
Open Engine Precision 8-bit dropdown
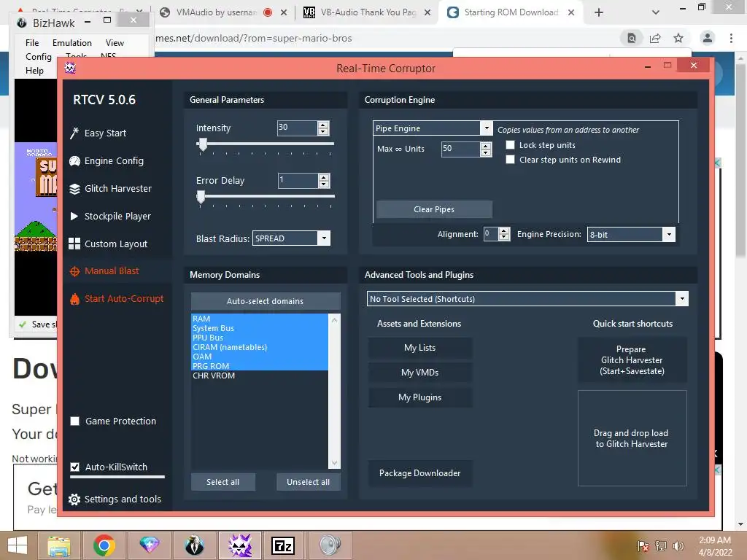click(669, 234)
